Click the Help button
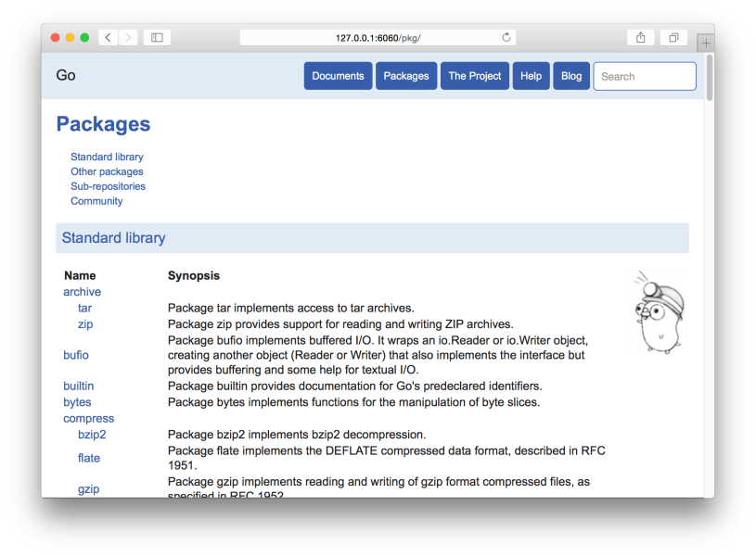The width and height of the screenshot is (756, 557). point(531,76)
